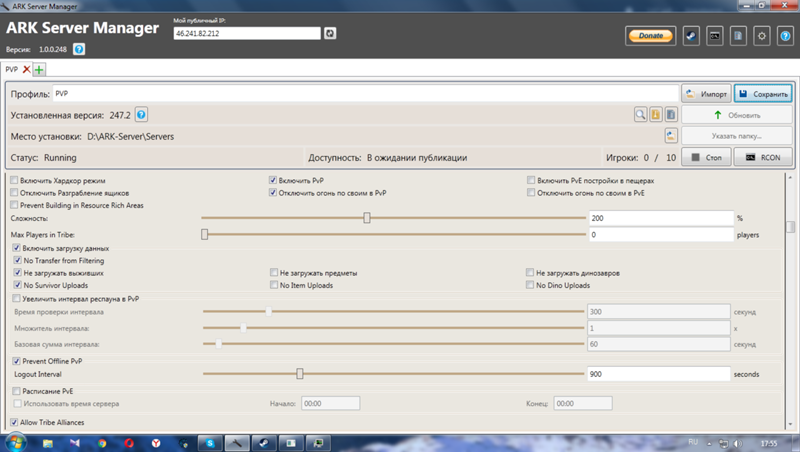
Task: Click the Профиль name input field
Action: pos(365,93)
